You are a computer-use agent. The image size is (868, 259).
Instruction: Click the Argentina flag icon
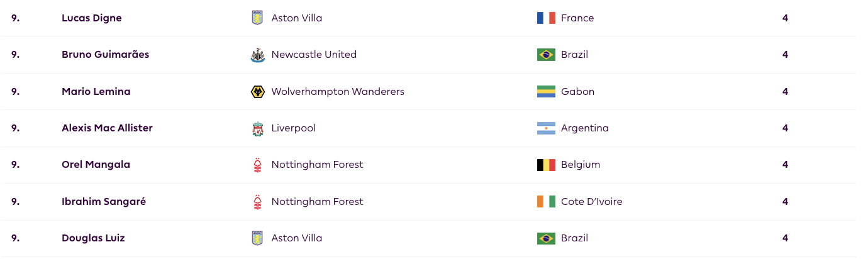coord(546,128)
